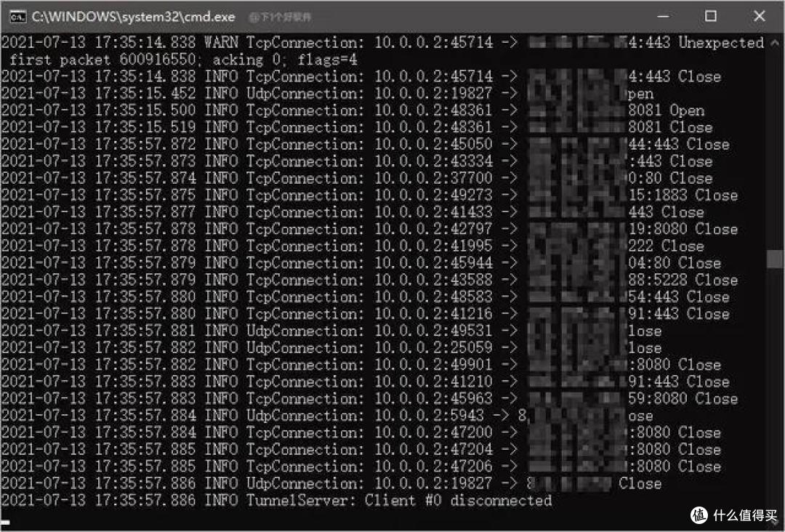Click source address 10.0.0.2:41433
The width and height of the screenshot is (785, 532).
coord(433,213)
